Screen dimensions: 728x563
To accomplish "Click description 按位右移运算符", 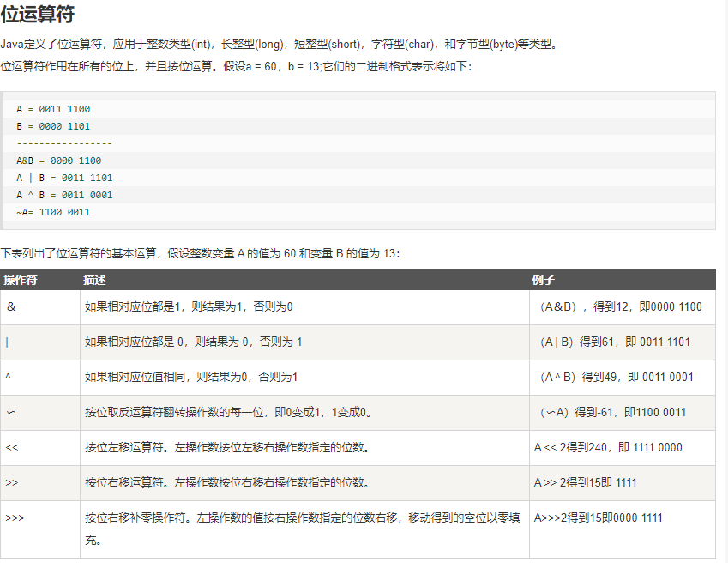I will click(x=227, y=482).
